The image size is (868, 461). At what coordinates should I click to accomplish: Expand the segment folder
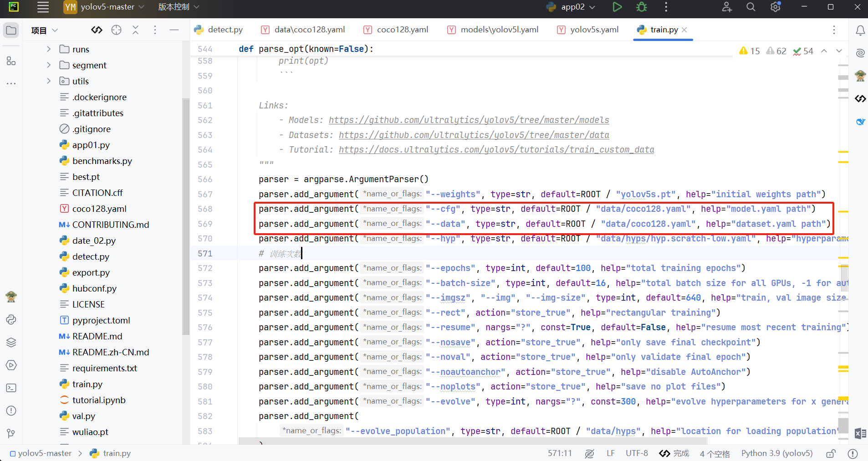pyautogui.click(x=49, y=65)
